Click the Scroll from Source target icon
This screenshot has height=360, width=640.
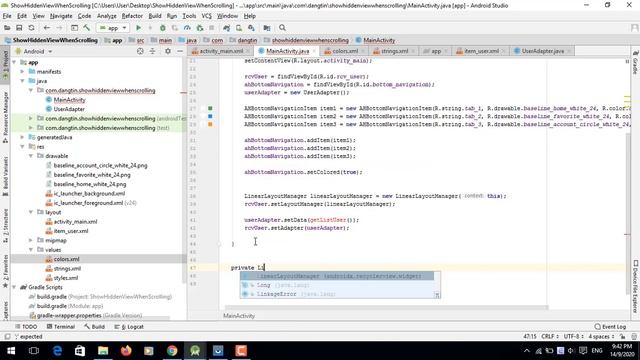click(140, 51)
